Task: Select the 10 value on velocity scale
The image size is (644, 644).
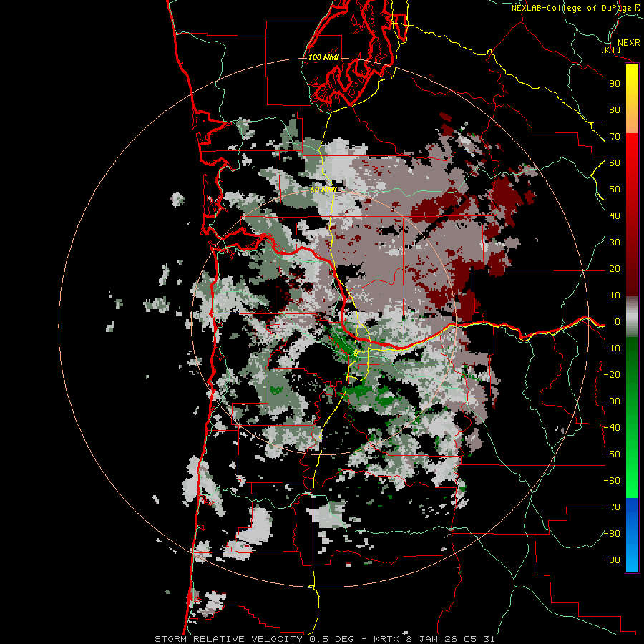Action: point(615,296)
